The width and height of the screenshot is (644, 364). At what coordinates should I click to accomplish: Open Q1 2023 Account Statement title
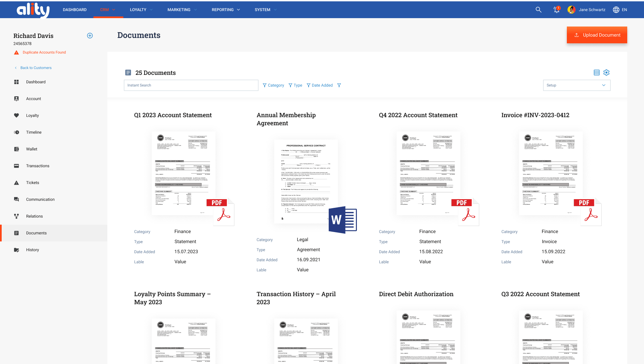click(173, 115)
